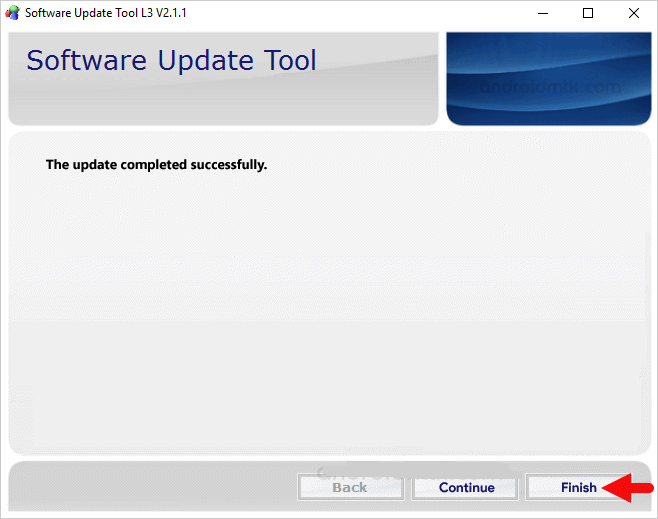This screenshot has width=658, height=519.
Task: Click the word "successfully" in status message
Action: pyautogui.click(x=231, y=164)
